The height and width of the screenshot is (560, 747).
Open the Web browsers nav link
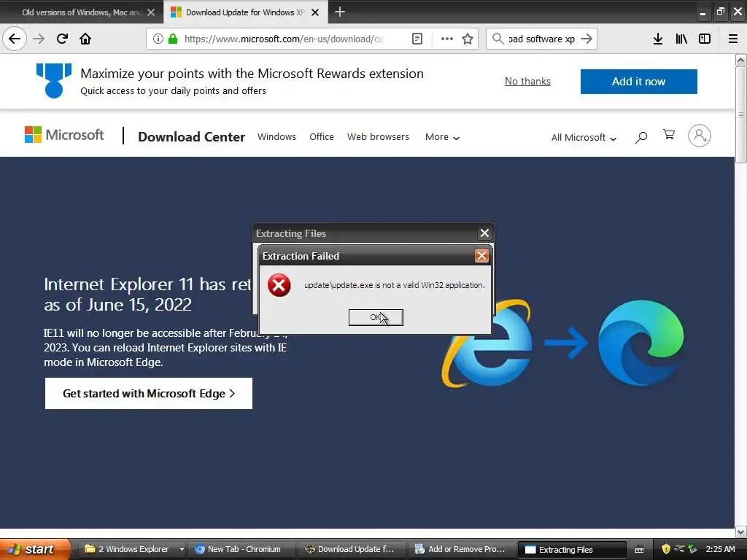(x=379, y=136)
